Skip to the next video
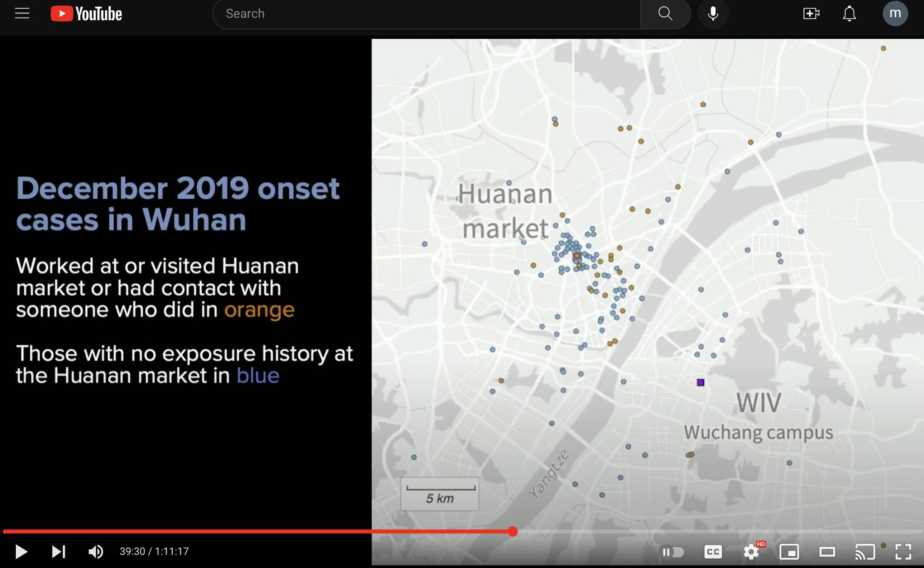 click(58, 551)
